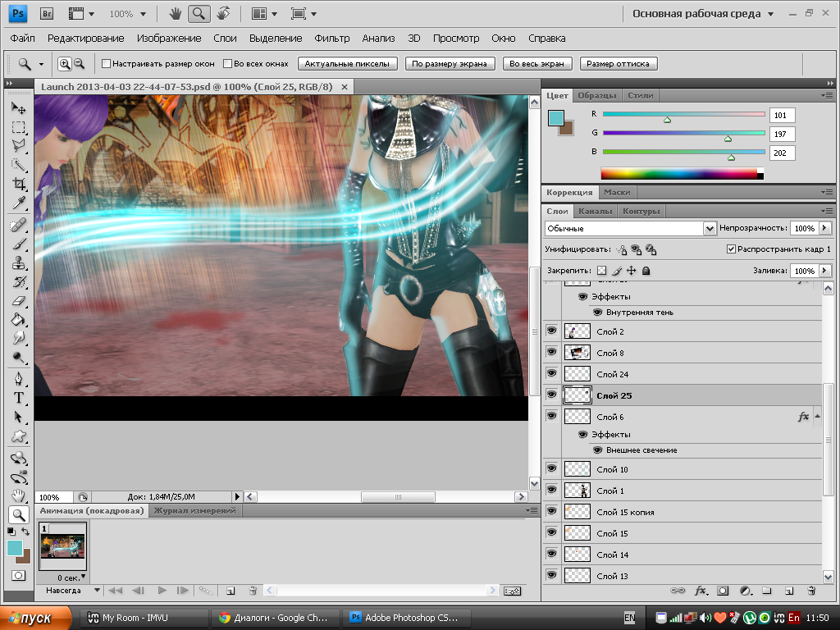
Task: Choose the Hand tool in toolbox
Action: (18, 495)
